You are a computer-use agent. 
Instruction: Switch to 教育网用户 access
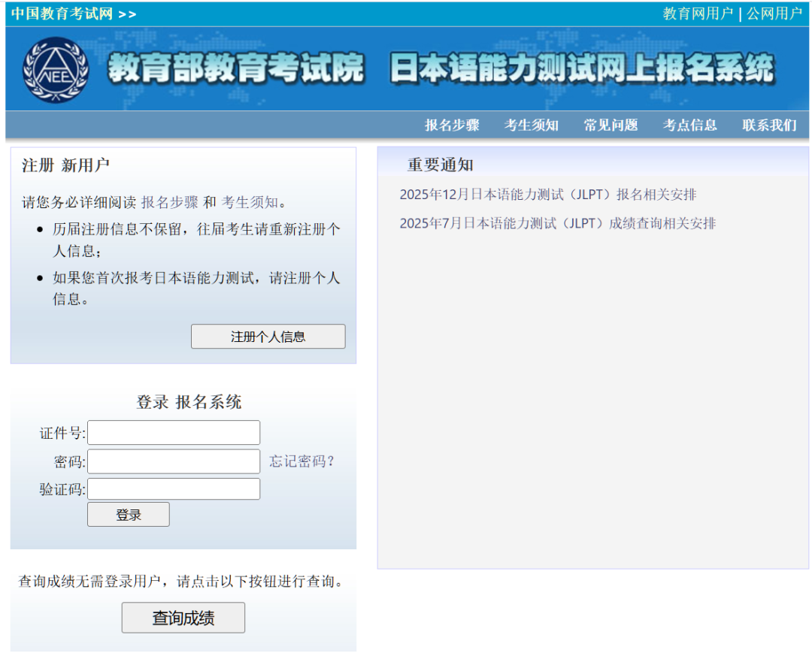[697, 14]
